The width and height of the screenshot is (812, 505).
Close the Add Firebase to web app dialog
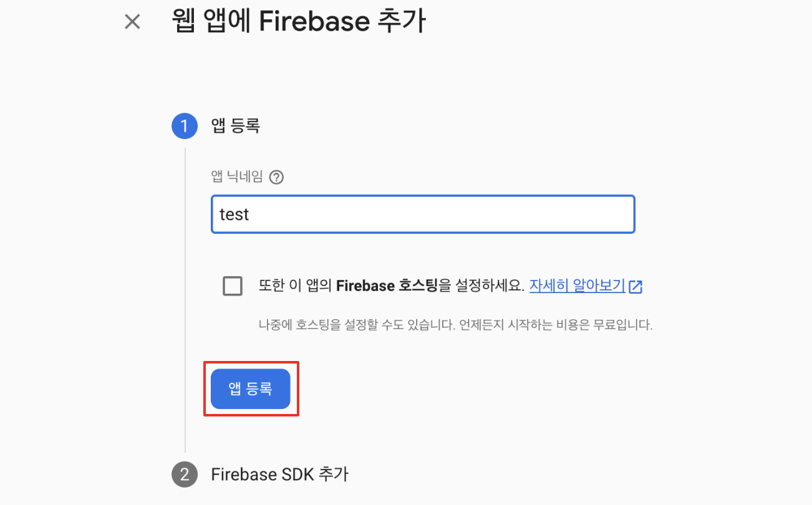(x=132, y=22)
